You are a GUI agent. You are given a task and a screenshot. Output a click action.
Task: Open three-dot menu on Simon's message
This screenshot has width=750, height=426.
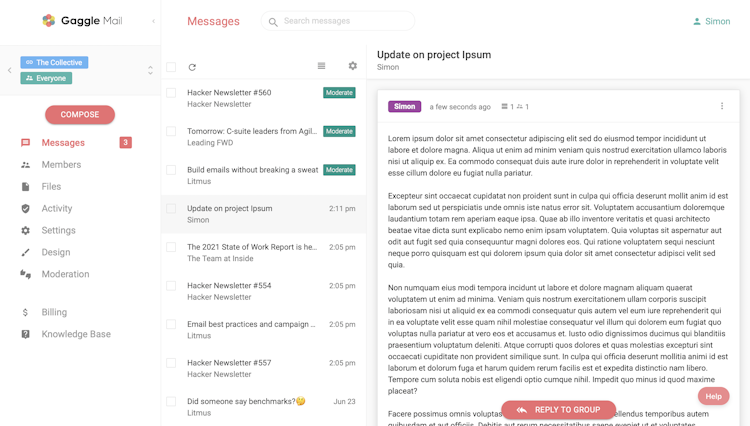point(722,106)
